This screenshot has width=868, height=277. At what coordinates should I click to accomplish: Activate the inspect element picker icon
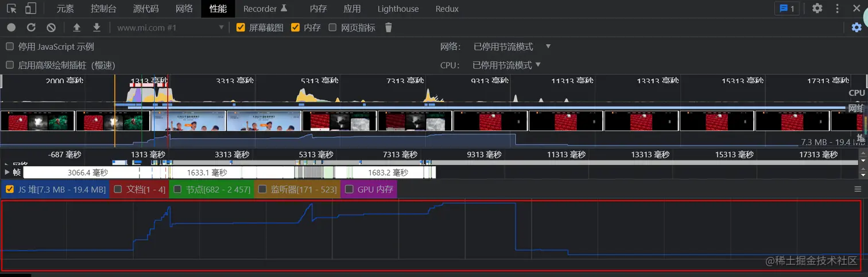pos(11,9)
